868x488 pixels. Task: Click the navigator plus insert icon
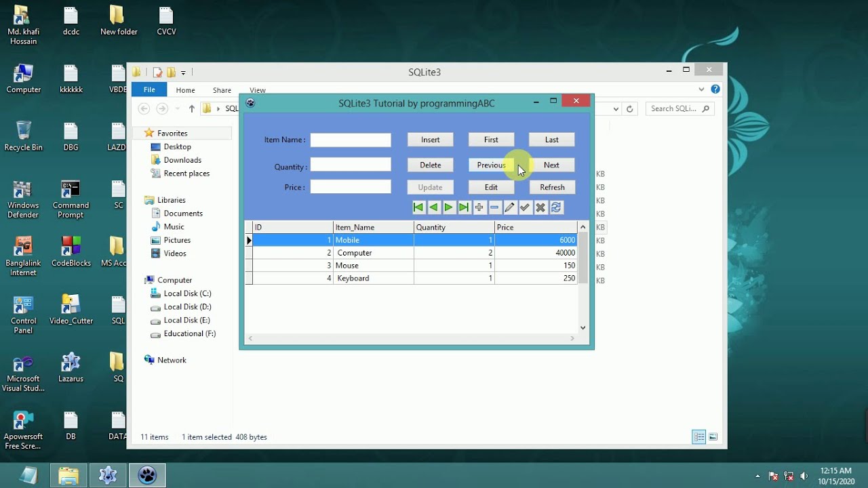pos(479,207)
